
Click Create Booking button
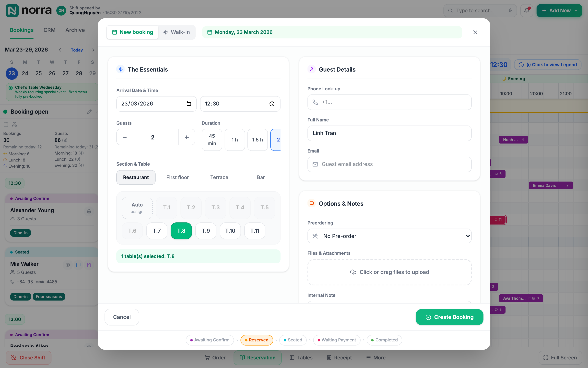pos(449,317)
